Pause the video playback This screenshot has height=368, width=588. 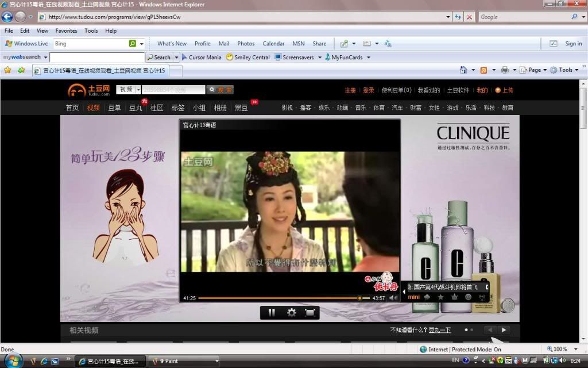(272, 312)
